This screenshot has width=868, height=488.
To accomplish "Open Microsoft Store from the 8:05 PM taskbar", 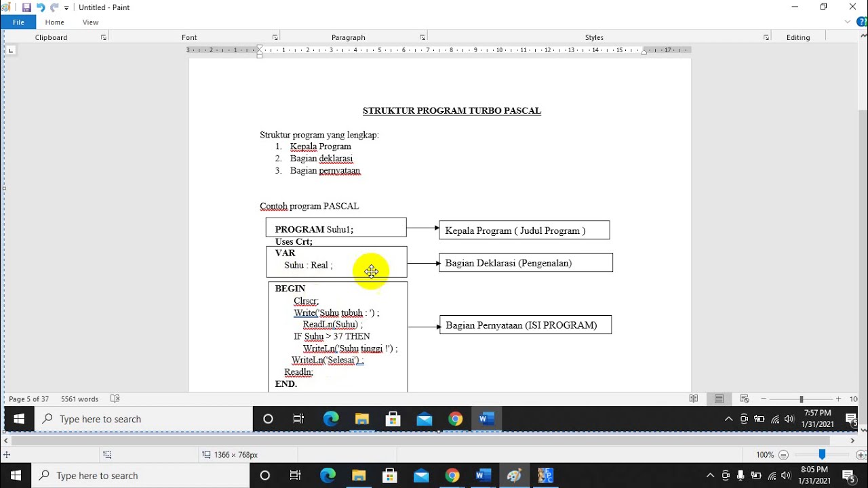I will [x=389, y=475].
